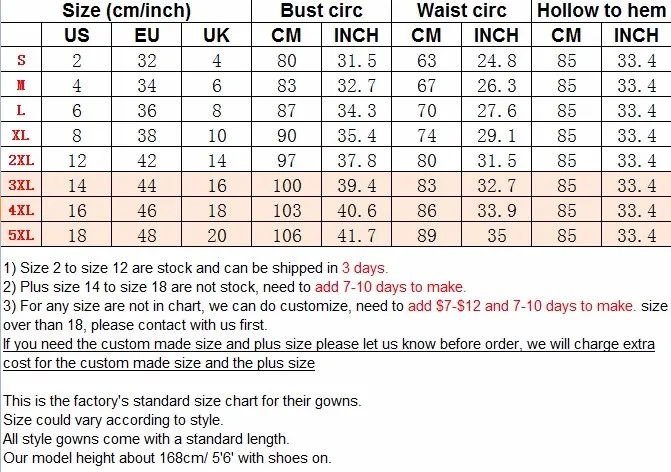Click the S size row label

click(x=21, y=60)
